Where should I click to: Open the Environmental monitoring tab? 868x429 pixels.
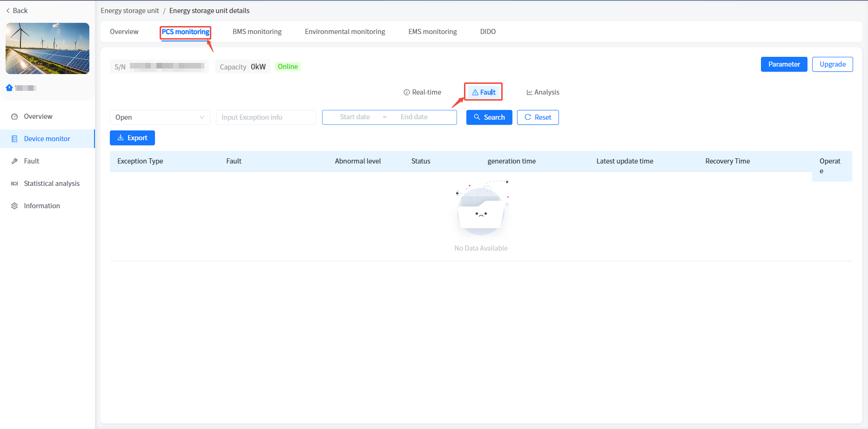click(x=345, y=32)
